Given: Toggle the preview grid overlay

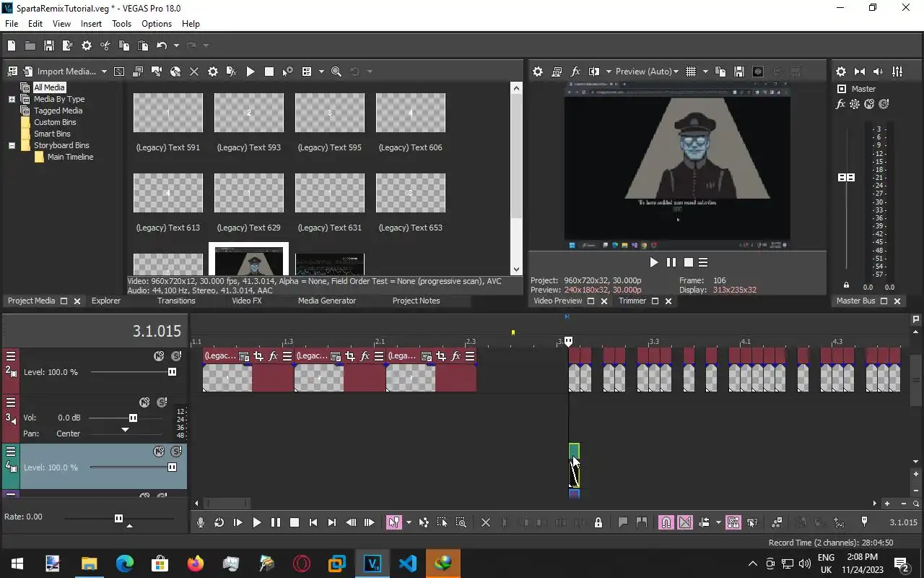Looking at the screenshot, I should [691, 72].
